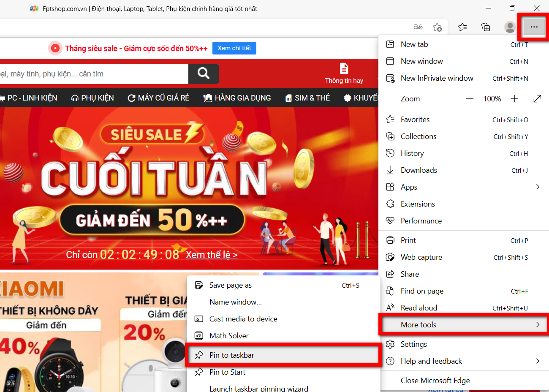This screenshot has height=392, width=549.
Task: Click the Siêu Sale Cuối Tuần banner
Action: pyautogui.click(x=189, y=188)
